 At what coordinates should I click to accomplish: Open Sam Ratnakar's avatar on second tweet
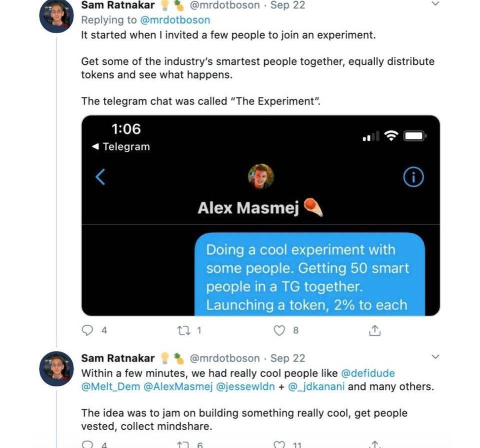[56, 369]
